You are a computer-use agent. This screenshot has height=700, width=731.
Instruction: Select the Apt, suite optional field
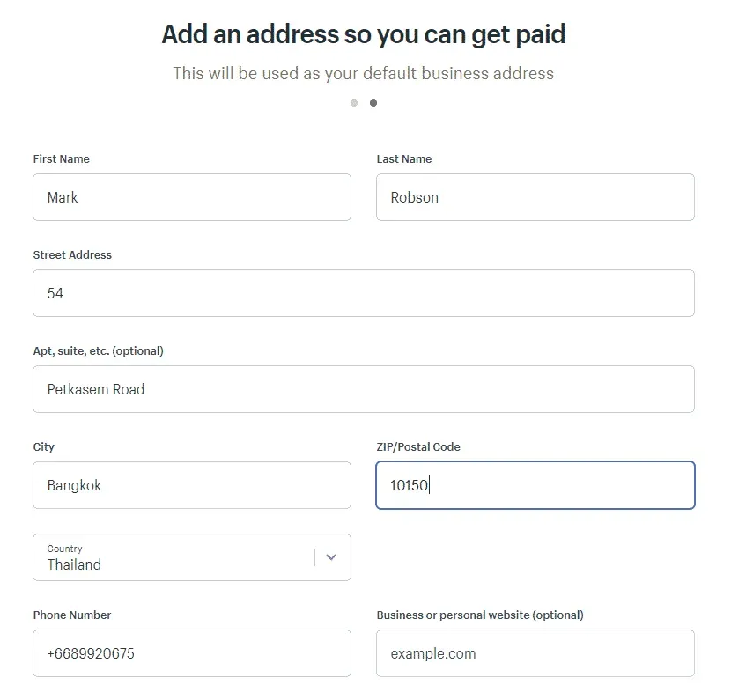[x=363, y=388]
